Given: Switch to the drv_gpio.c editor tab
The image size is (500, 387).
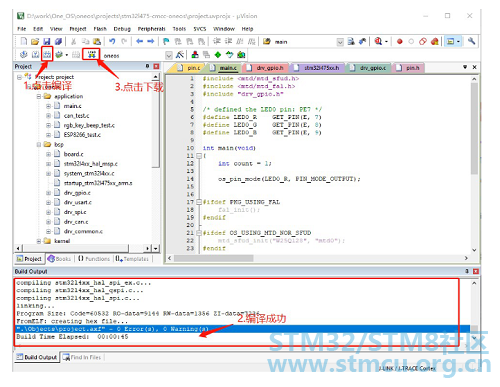Looking at the screenshot, I should coord(368,68).
